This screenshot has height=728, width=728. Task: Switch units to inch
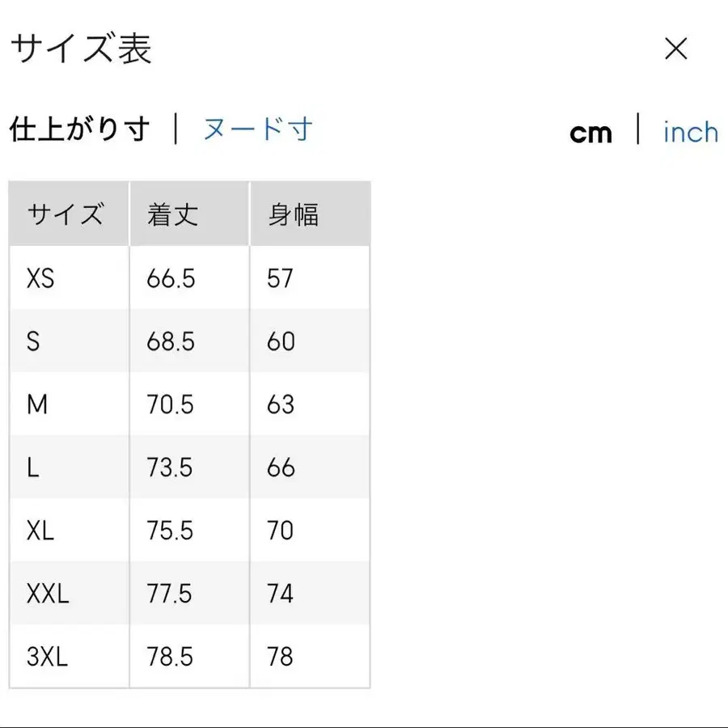[690, 132]
